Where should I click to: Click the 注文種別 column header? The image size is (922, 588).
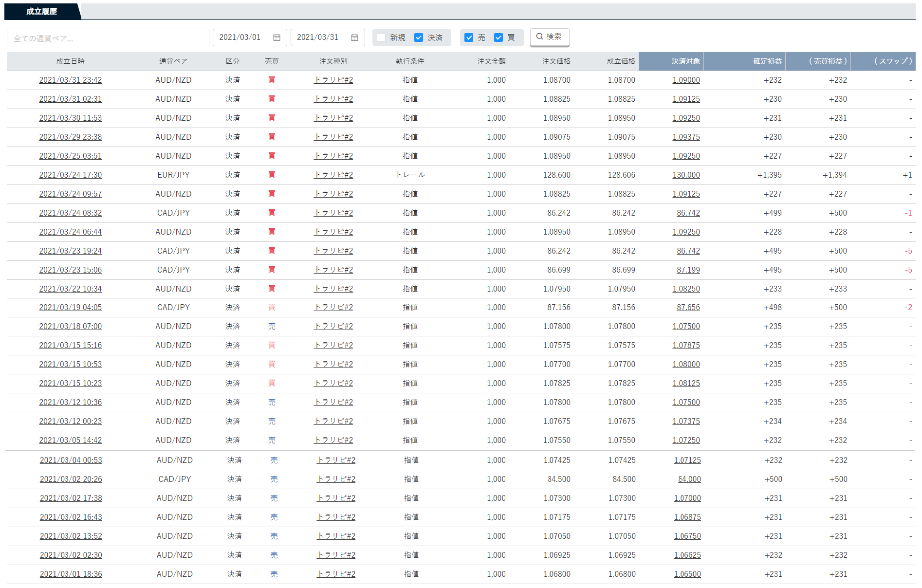[x=333, y=61]
